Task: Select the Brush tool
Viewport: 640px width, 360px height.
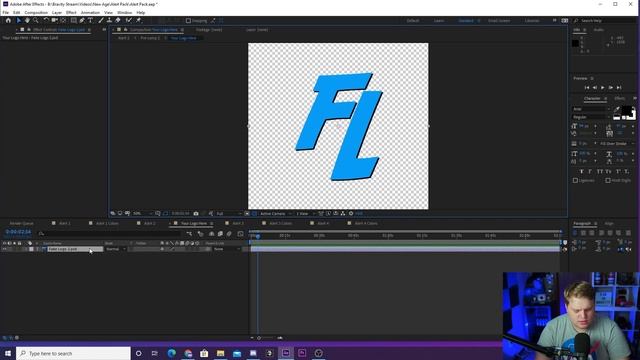Action: pyautogui.click(x=101, y=20)
